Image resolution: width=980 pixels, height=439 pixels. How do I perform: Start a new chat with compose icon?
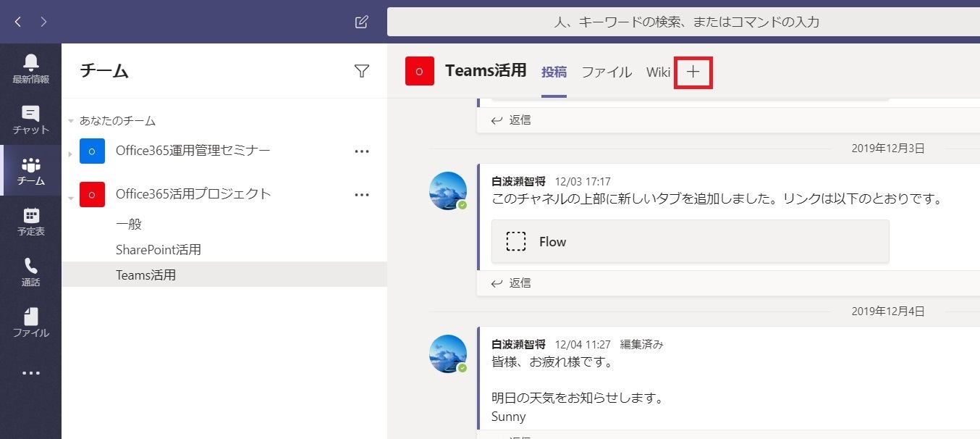[362, 22]
